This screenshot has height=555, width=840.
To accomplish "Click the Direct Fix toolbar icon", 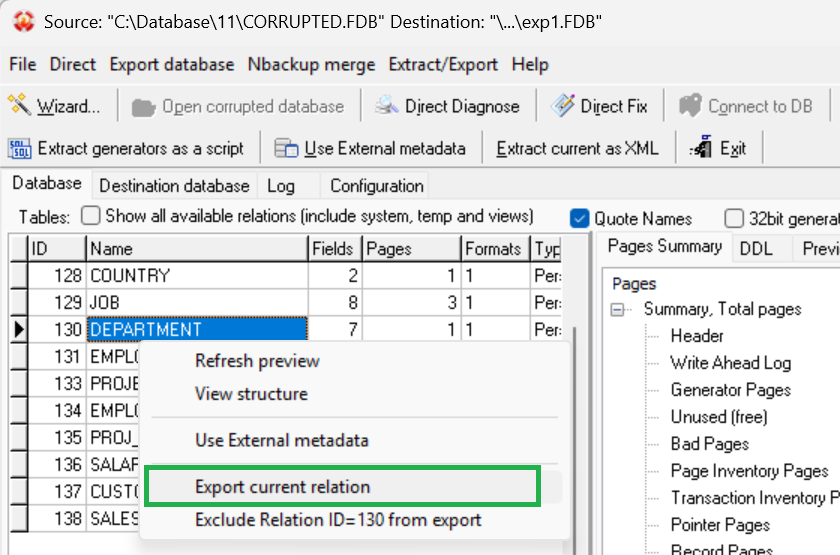I will [564, 106].
